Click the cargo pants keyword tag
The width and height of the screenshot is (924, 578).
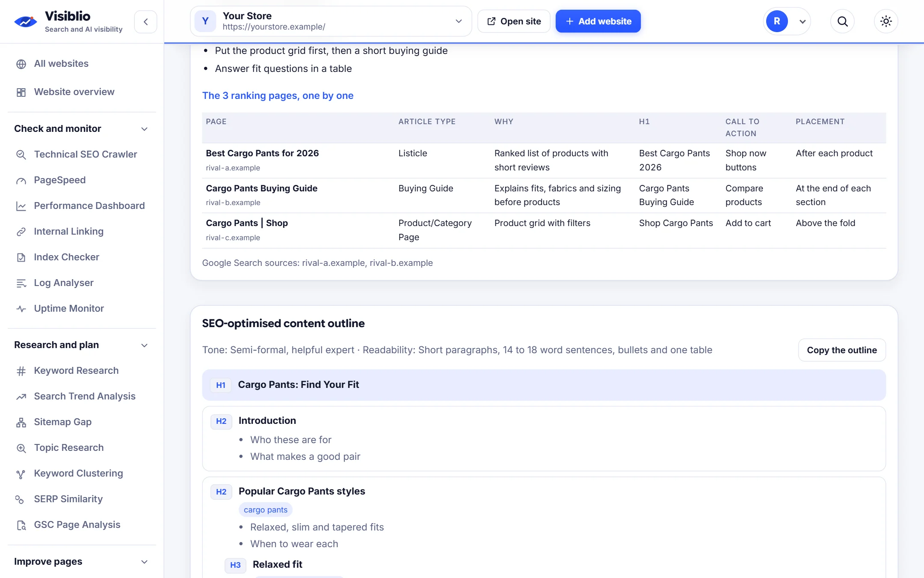266,510
